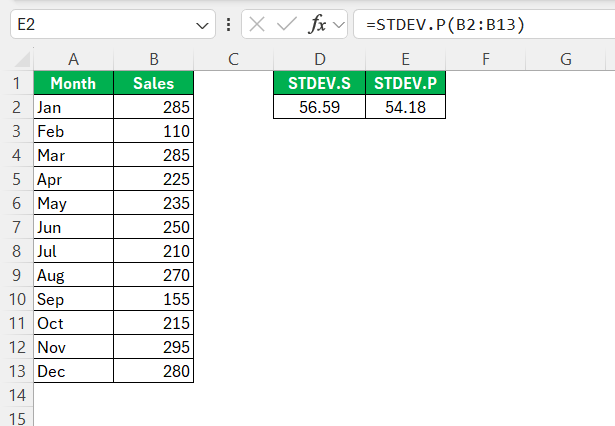Select row 13 header

pyautogui.click(x=16, y=371)
